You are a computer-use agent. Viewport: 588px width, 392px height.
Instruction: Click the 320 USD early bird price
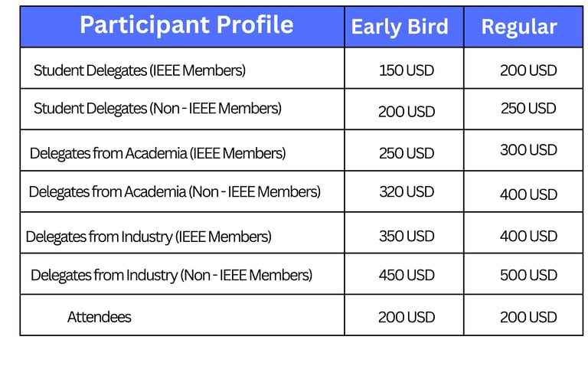click(x=407, y=191)
